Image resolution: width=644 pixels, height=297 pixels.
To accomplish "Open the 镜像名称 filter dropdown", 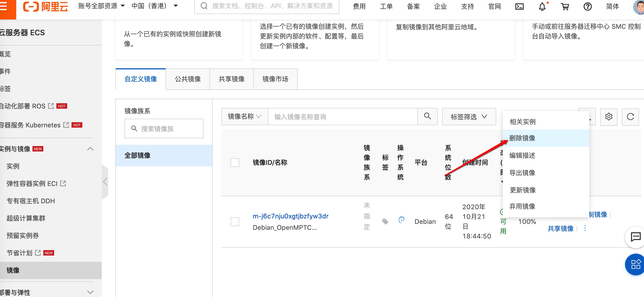I will click(245, 117).
